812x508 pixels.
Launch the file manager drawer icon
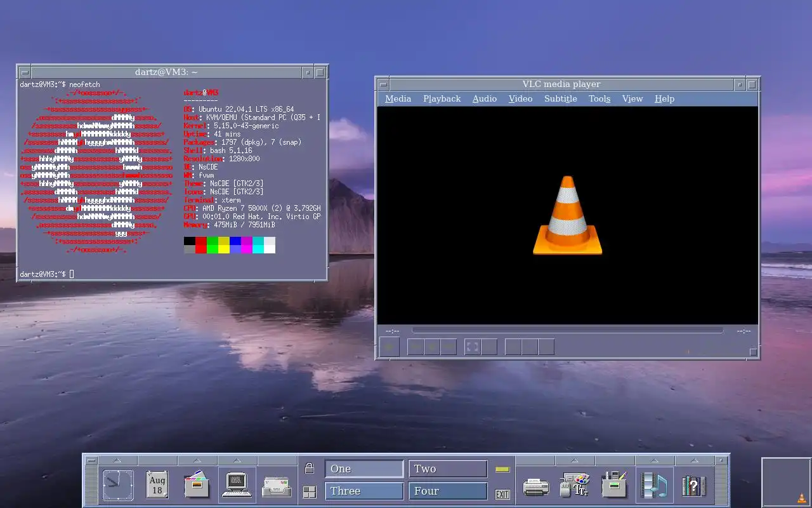tap(197, 485)
